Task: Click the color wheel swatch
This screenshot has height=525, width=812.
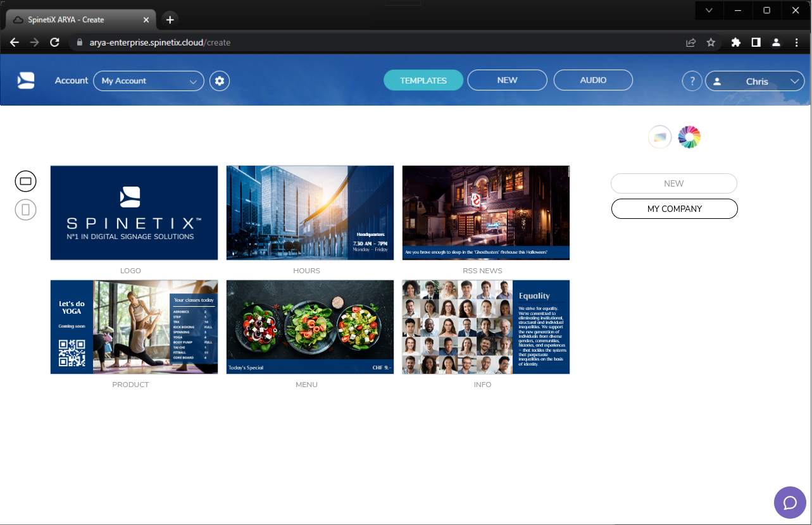Action: (689, 137)
